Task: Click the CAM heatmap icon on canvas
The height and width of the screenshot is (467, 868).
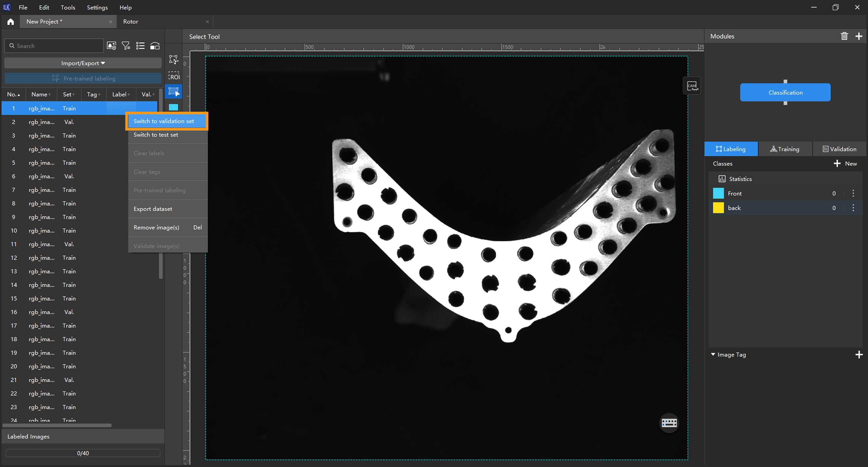Action: (692, 86)
